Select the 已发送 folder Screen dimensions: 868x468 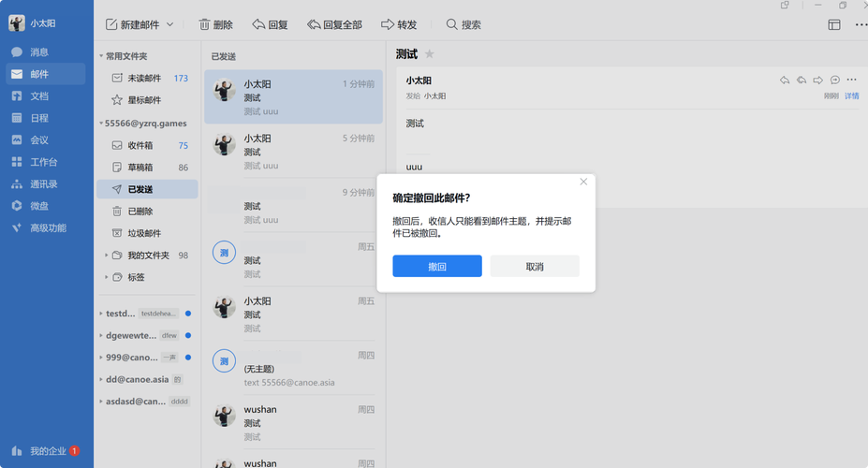(147, 189)
